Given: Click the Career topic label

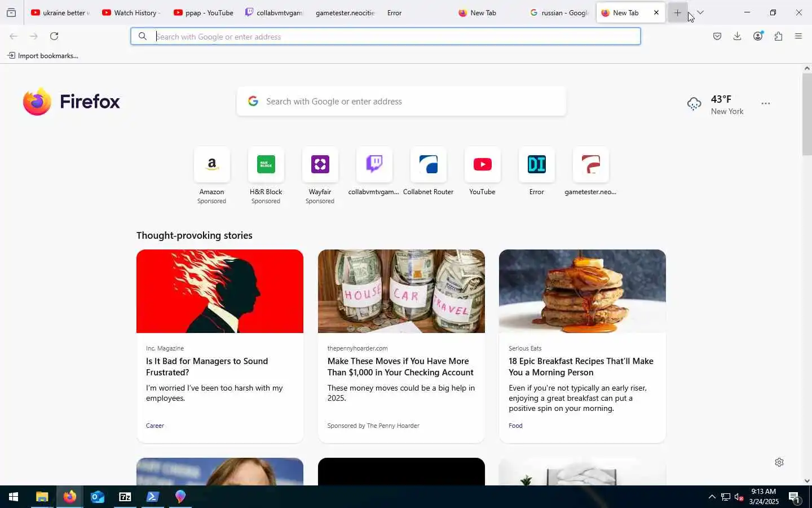Looking at the screenshot, I should [155, 426].
